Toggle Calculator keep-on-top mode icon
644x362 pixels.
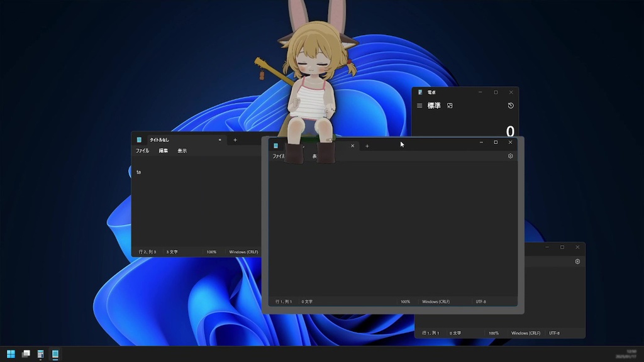pos(450,106)
